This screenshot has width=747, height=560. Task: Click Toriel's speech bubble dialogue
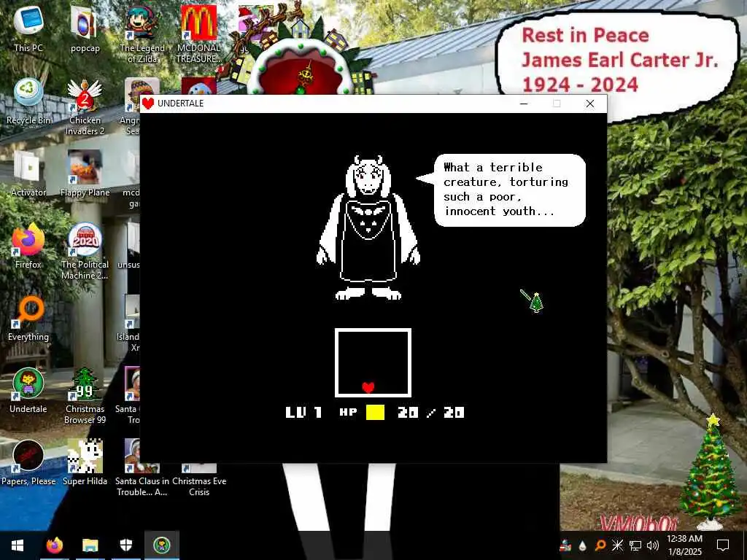[x=505, y=190]
